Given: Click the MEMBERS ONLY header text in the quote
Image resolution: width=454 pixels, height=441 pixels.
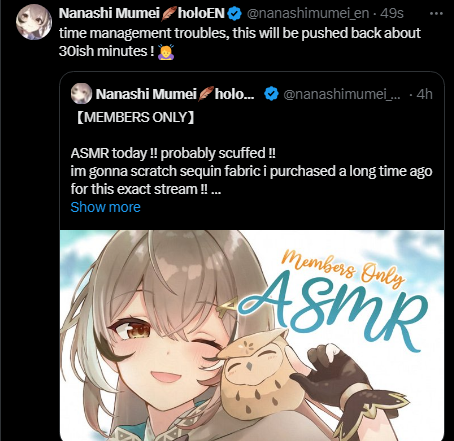Looking at the screenshot, I should tap(135, 117).
